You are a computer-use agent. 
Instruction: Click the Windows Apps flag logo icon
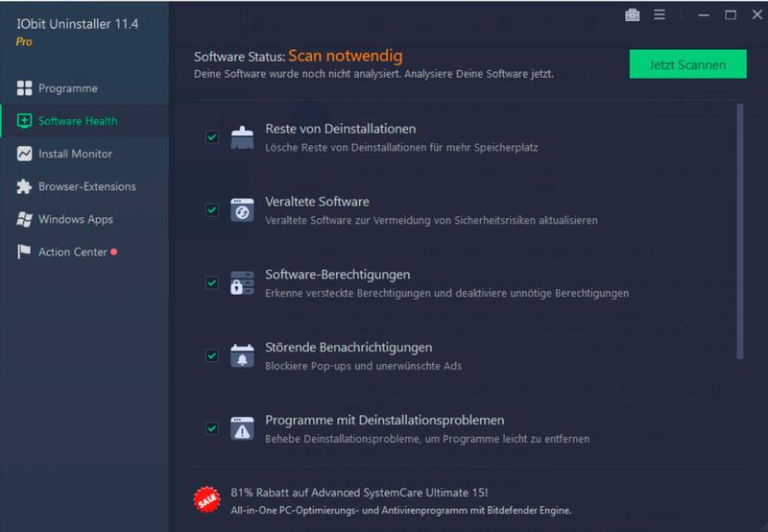point(24,220)
